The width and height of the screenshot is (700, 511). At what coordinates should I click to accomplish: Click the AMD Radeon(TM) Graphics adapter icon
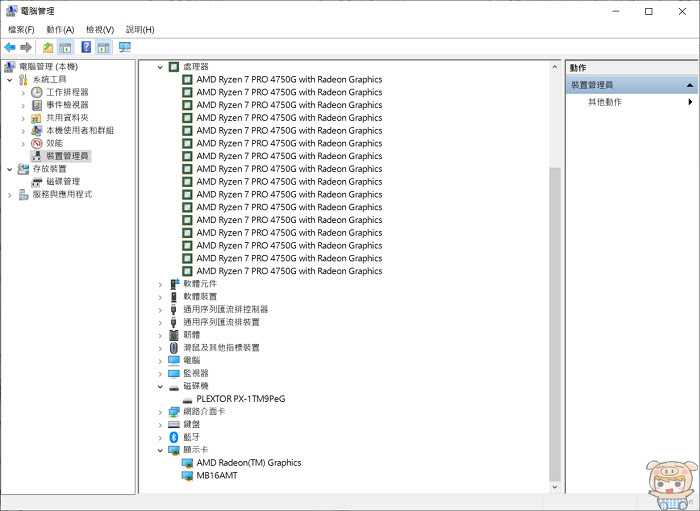tap(188, 463)
